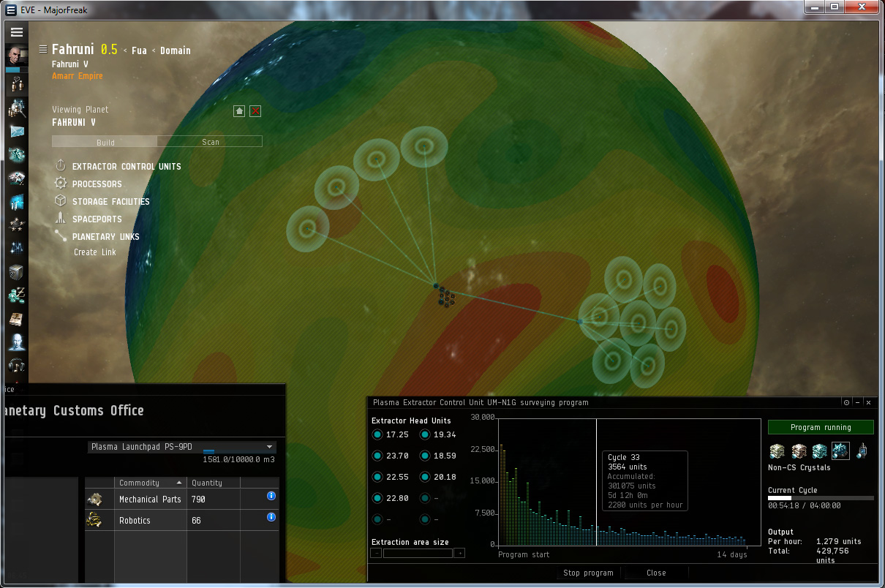This screenshot has width=885, height=588.
Task: Open the blue face help icon
Action: pyautogui.click(x=17, y=342)
